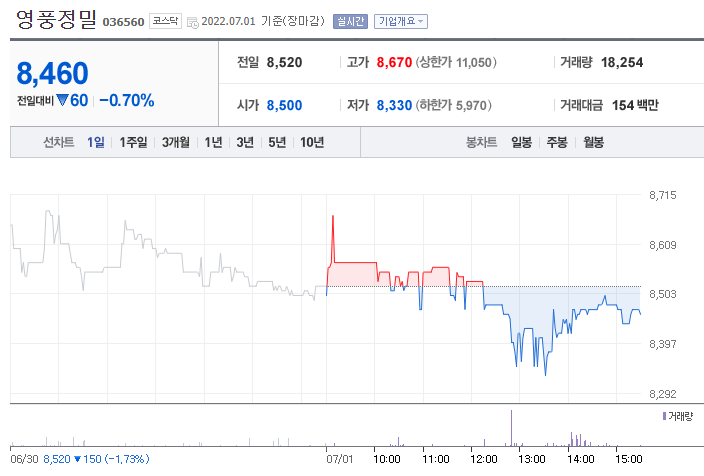Open the 기업개요 dropdown
The width and height of the screenshot is (704, 476).
400,22
